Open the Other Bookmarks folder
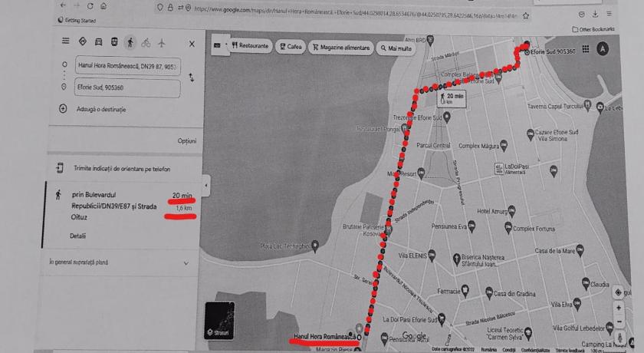Image resolution: width=644 pixels, height=353 pixels. tap(593, 29)
